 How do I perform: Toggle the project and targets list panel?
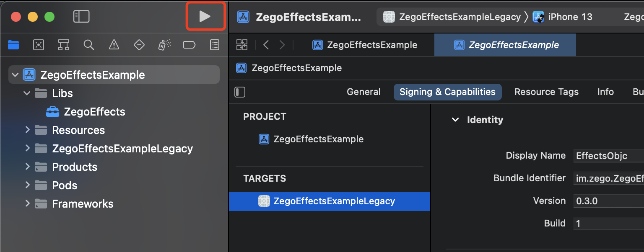point(240,92)
